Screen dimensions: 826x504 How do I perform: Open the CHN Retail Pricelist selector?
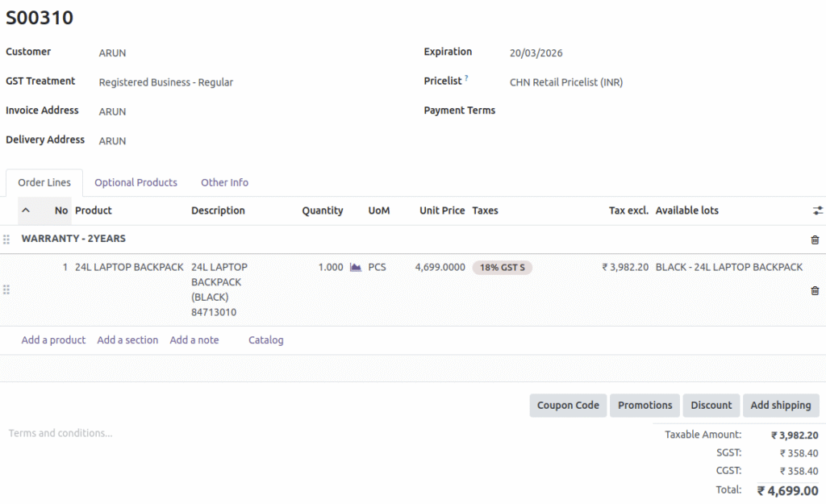tap(565, 81)
